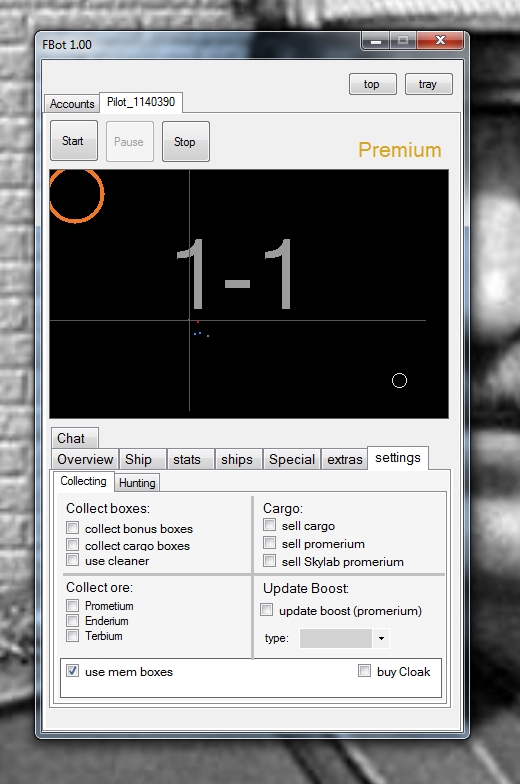
Task: Click the Stop button
Action: pos(186,142)
